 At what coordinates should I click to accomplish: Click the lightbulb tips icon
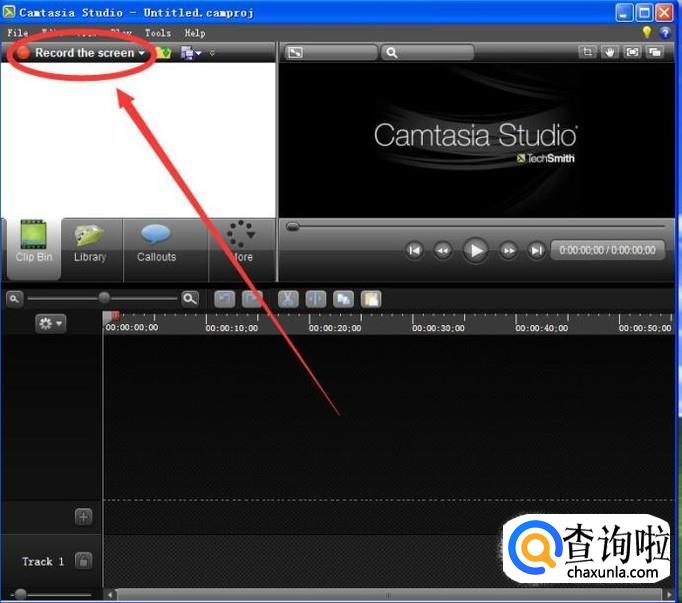647,32
